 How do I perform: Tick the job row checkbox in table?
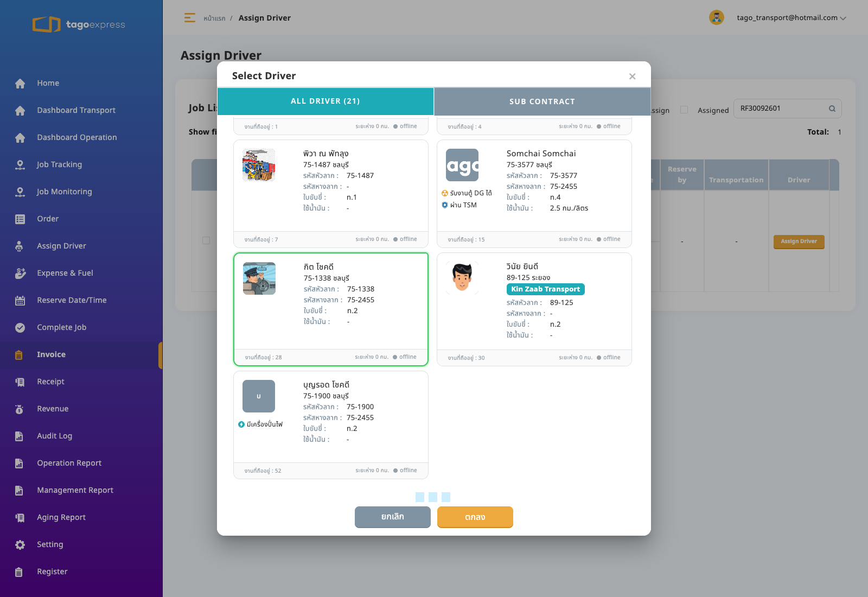[206, 240]
